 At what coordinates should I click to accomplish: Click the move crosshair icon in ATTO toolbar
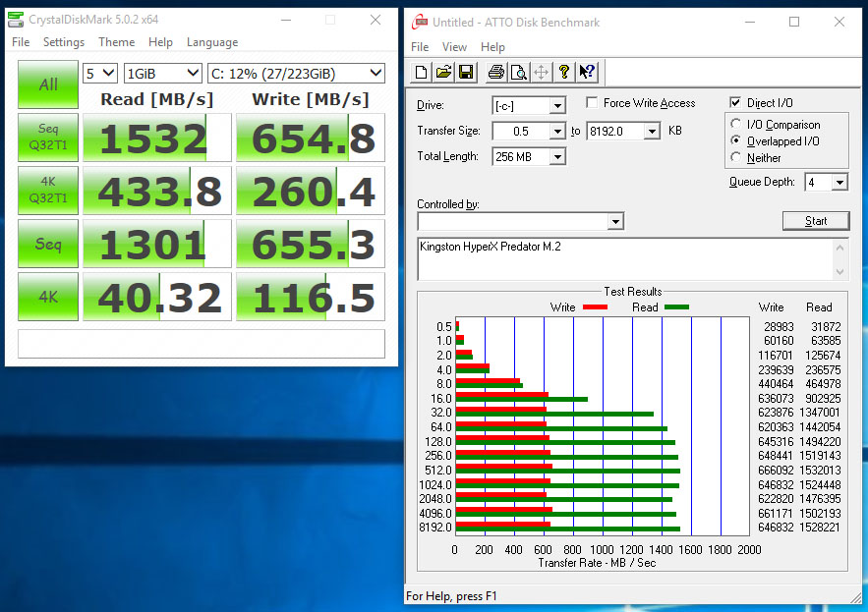click(541, 72)
